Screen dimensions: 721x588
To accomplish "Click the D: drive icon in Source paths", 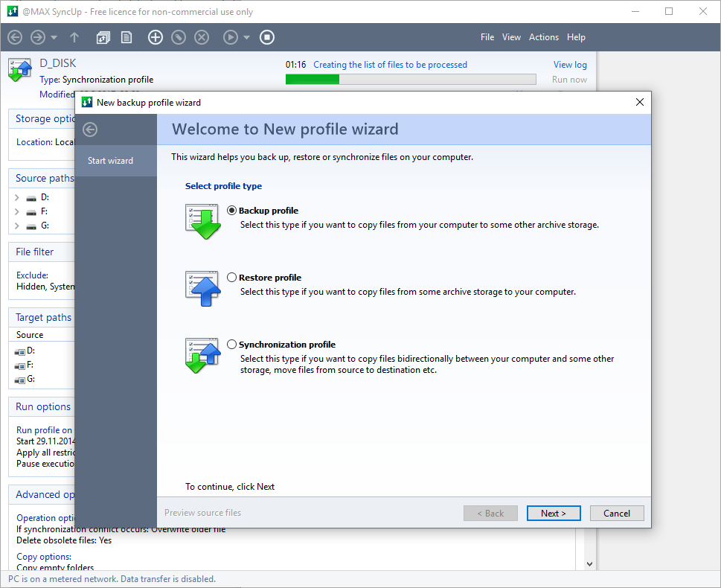I will 31,198.
